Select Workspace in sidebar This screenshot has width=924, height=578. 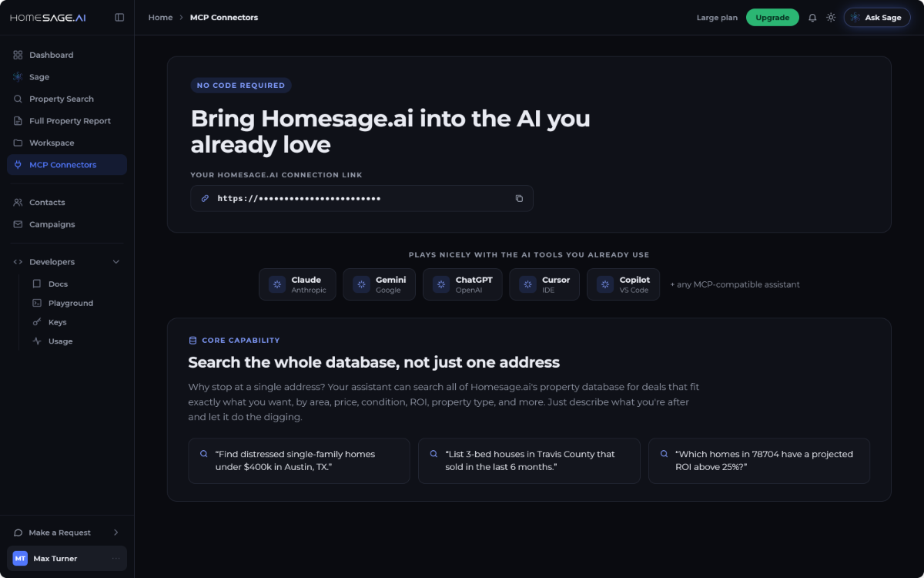pos(67,143)
